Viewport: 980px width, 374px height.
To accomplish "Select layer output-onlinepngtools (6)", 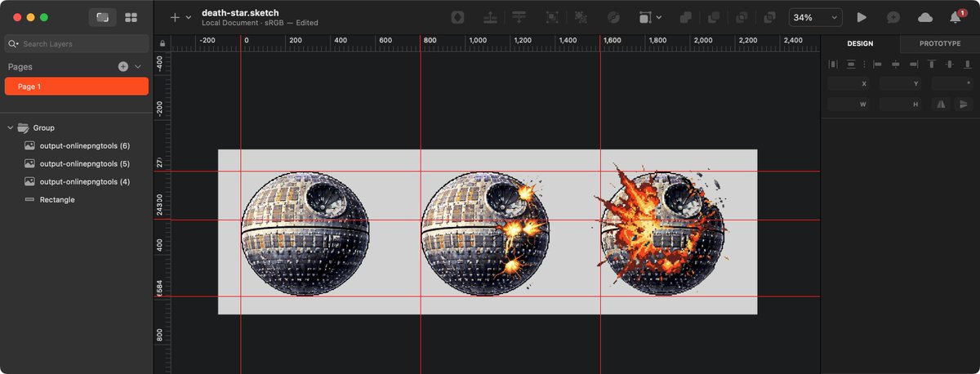I will [x=77, y=146].
